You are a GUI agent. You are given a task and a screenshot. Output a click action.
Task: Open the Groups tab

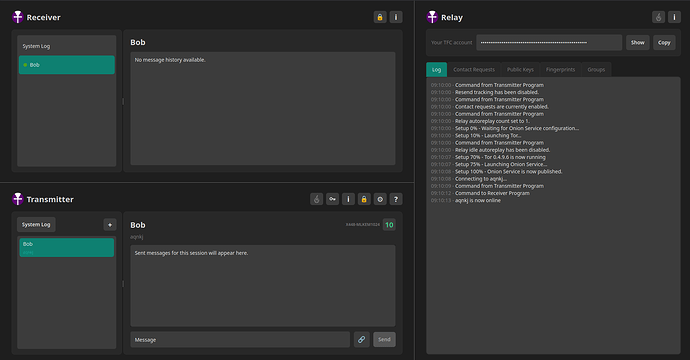tap(596, 70)
